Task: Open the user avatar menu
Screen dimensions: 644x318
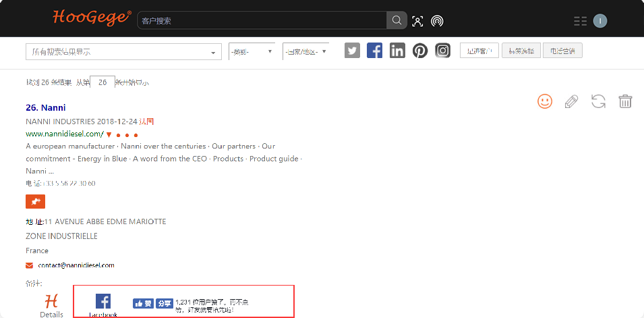Action: tap(600, 21)
